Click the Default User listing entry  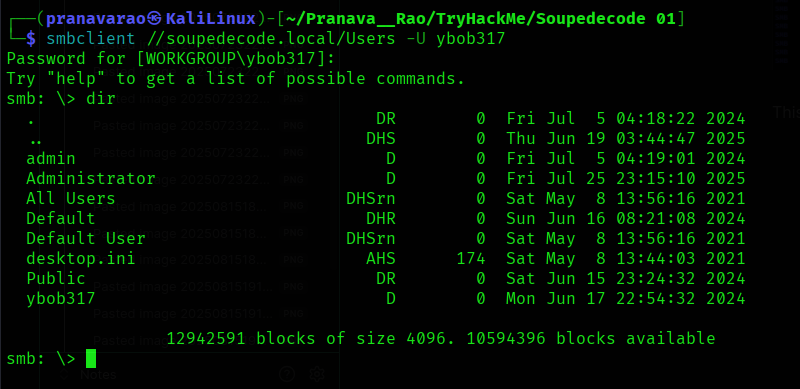pyautogui.click(x=86, y=238)
